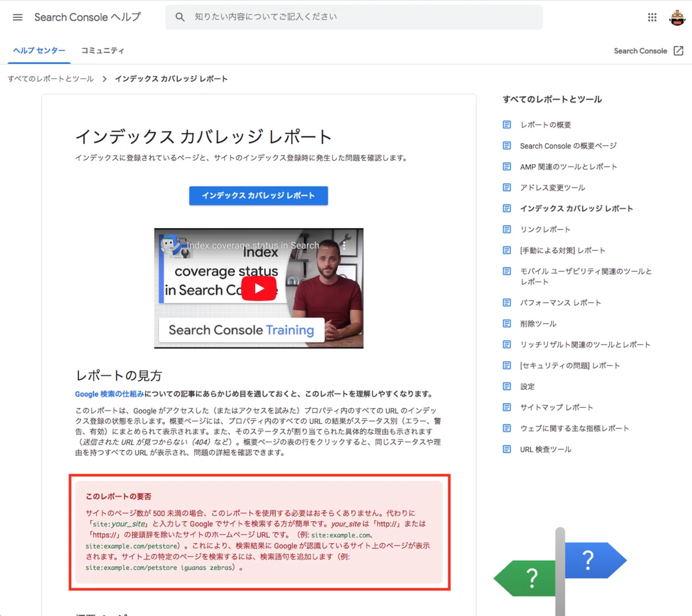The width and height of the screenshot is (692, 616).
Task: Open リンクレポート sidebar link
Action: (545, 230)
